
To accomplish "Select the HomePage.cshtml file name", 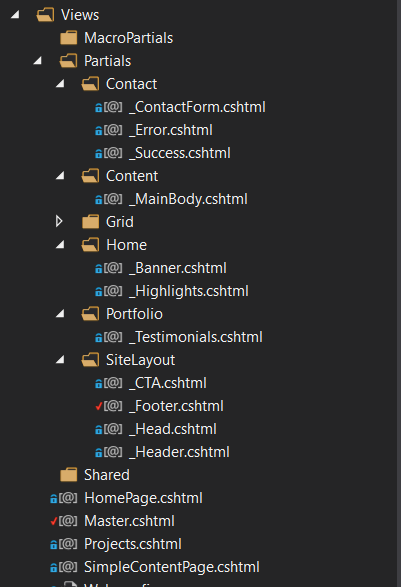I will (x=143, y=498).
